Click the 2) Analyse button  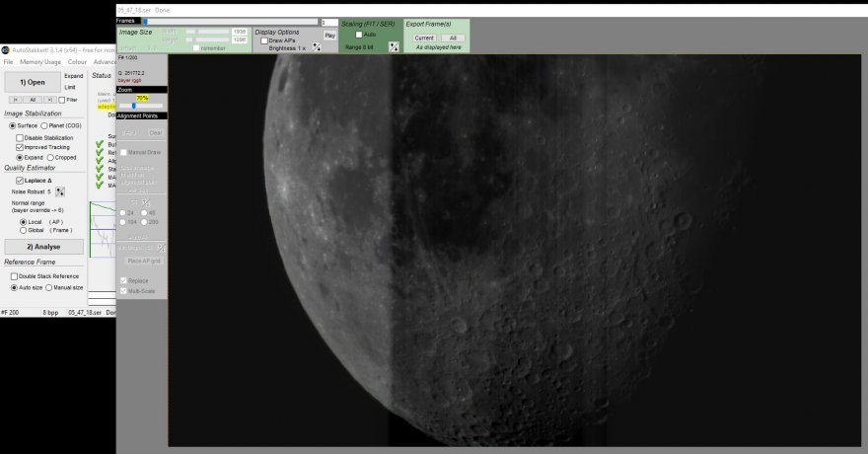pos(43,247)
